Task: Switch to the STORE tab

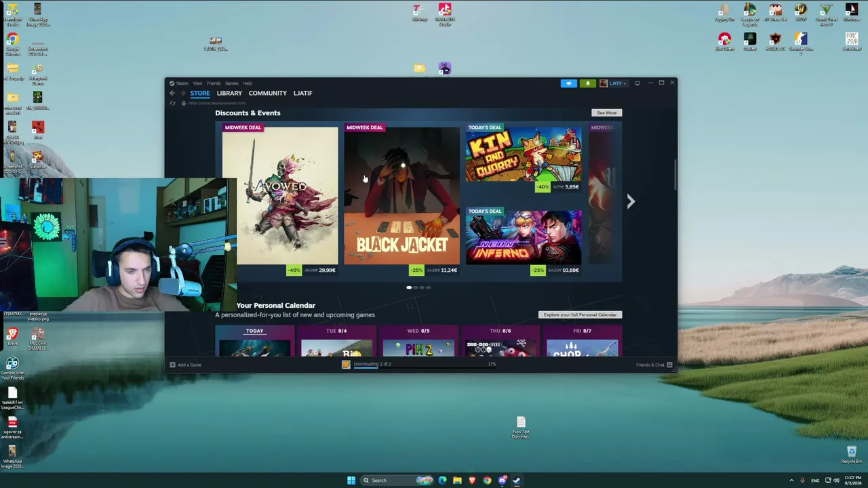Action: [x=200, y=94]
